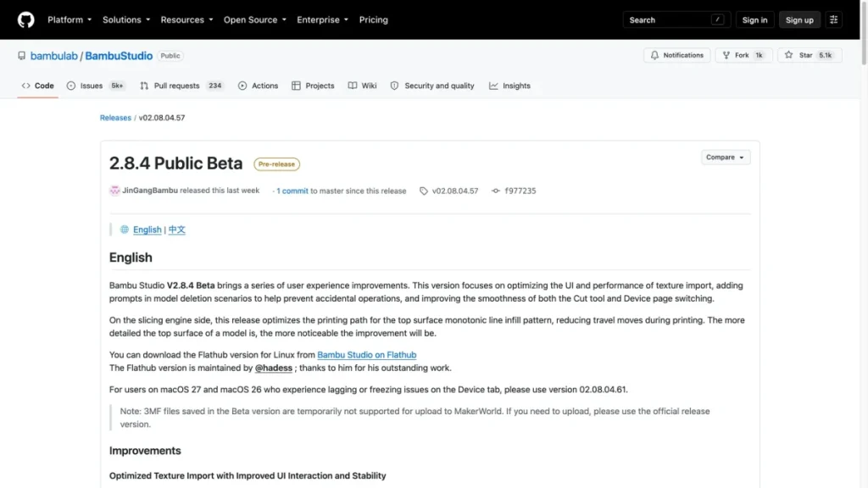Select the tag icon beside v02.08.04.57
The height and width of the screenshot is (488, 868).
(424, 191)
